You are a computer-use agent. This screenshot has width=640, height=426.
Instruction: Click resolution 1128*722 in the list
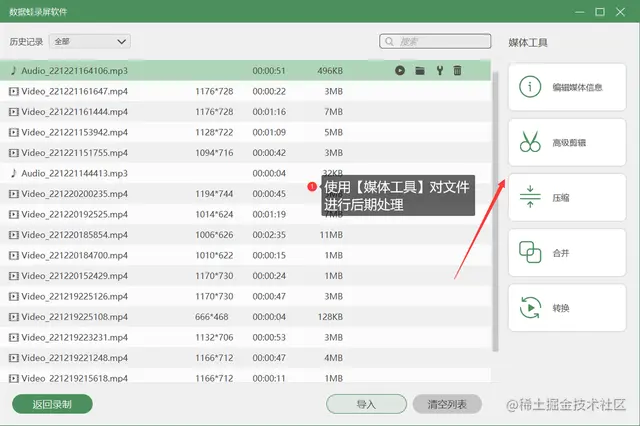pyautogui.click(x=214, y=132)
